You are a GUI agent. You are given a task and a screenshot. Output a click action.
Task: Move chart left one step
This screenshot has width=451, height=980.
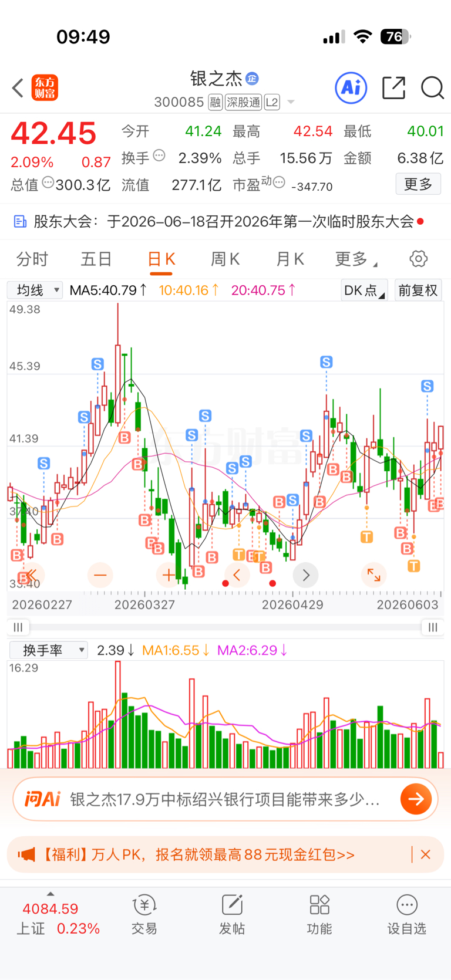pos(237,575)
